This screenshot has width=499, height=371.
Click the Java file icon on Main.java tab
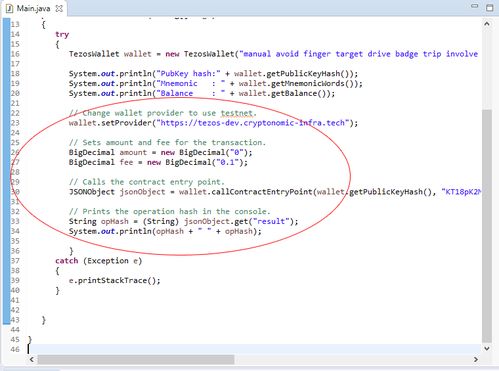(10, 9)
